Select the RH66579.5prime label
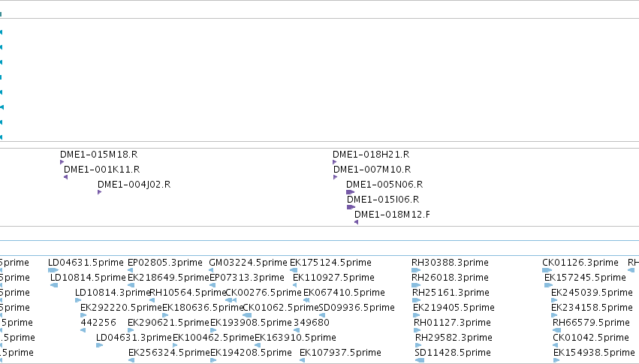 [x=592, y=323]
